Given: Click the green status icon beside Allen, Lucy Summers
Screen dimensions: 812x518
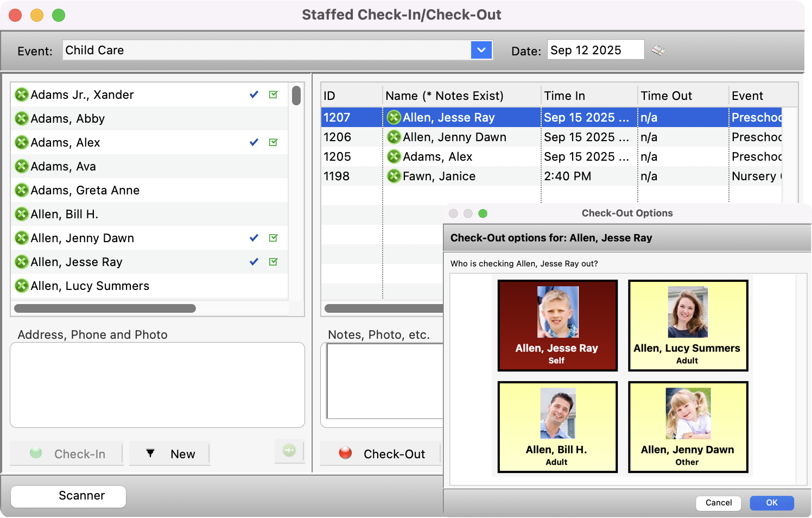Looking at the screenshot, I should [22, 286].
